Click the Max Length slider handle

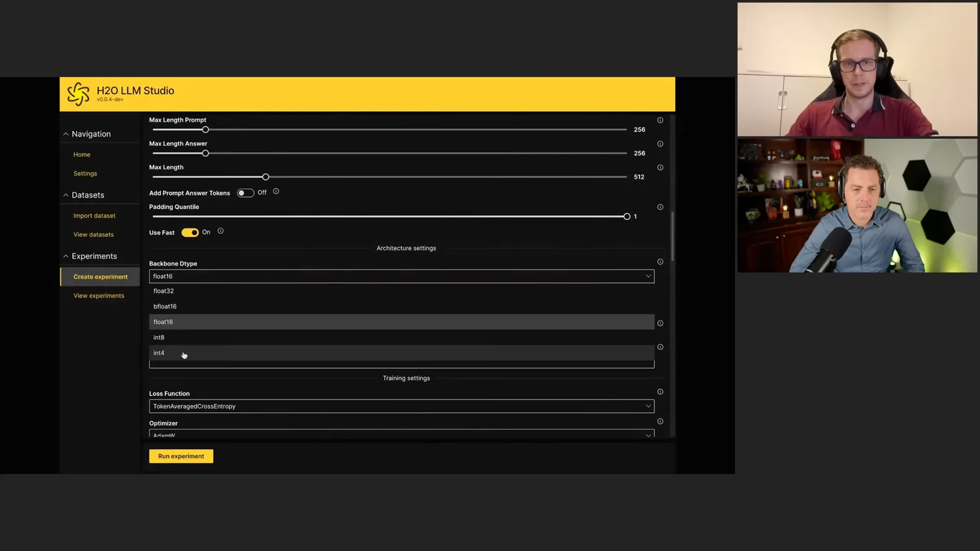(x=266, y=177)
